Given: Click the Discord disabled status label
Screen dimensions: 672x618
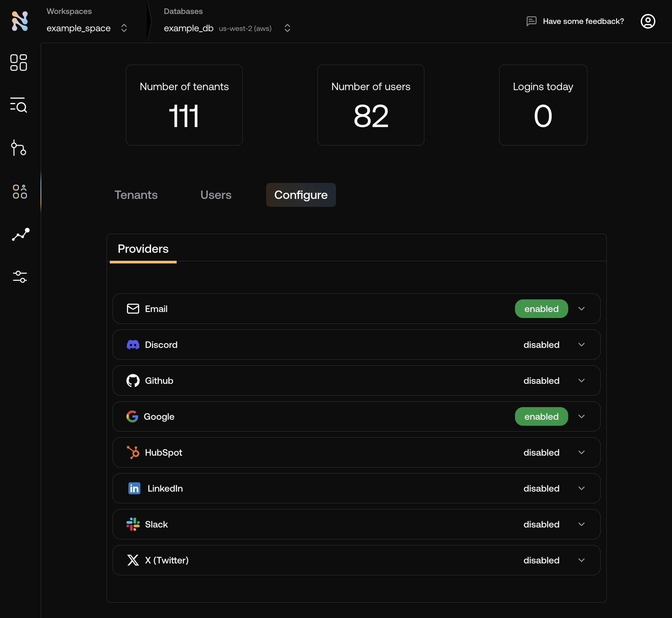Looking at the screenshot, I should tap(541, 345).
